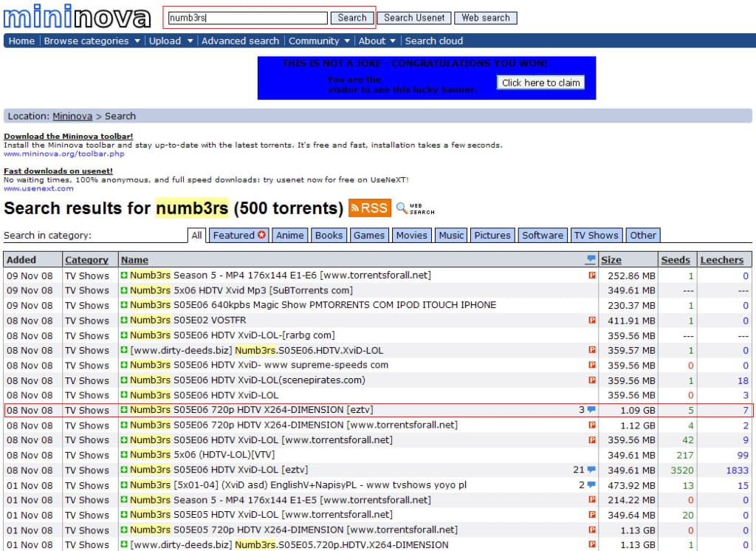Click the red P icon on the supreme-speeds row
The height and width of the screenshot is (551, 756).
coord(592,365)
